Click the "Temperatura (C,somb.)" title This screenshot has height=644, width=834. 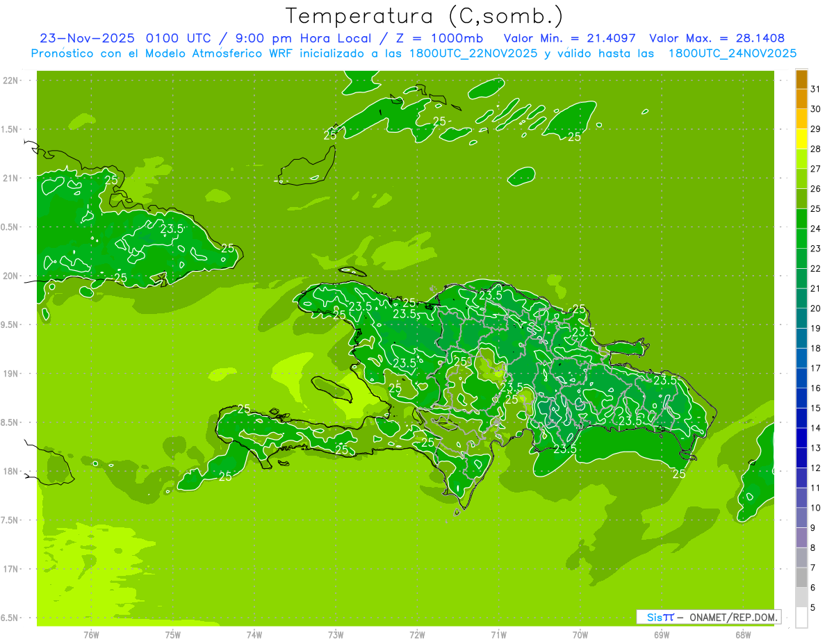425,16
